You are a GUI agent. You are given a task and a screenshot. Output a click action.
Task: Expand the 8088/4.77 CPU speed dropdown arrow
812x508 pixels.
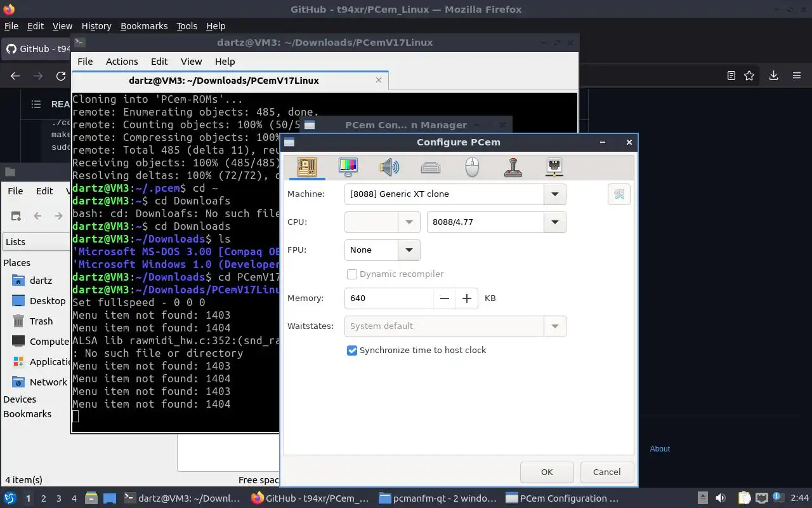pyautogui.click(x=555, y=222)
